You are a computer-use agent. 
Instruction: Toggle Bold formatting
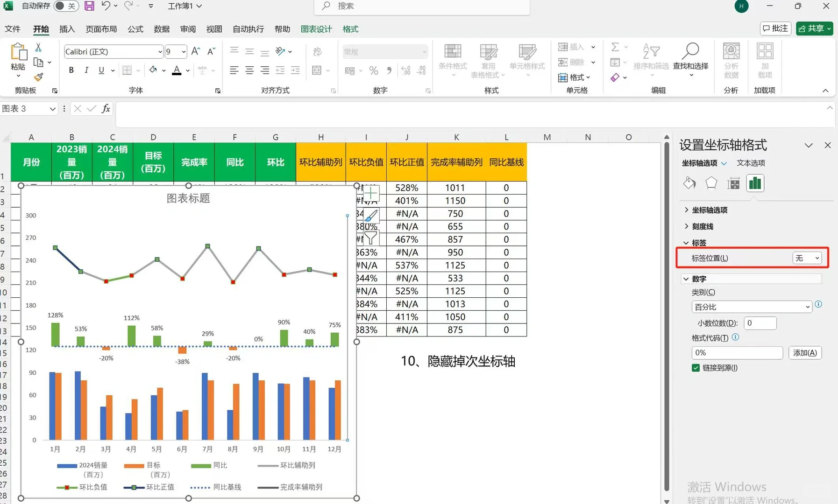(71, 70)
